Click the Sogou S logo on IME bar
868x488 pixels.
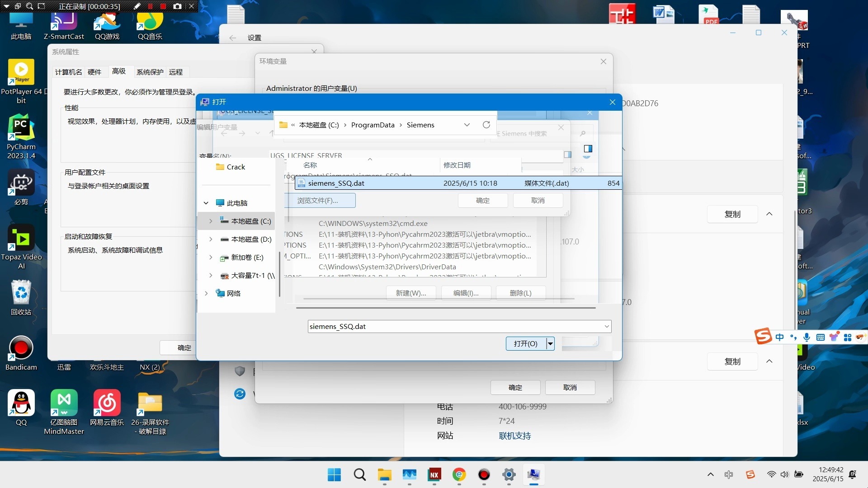(763, 337)
